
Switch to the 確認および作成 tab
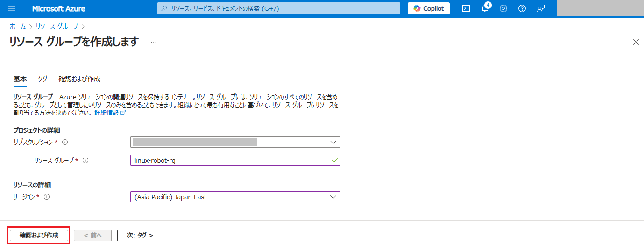tap(79, 79)
